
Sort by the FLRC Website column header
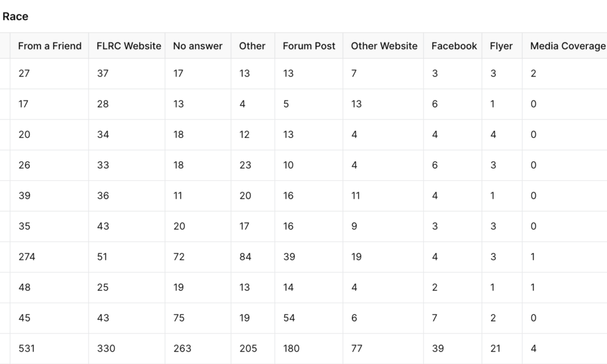129,46
